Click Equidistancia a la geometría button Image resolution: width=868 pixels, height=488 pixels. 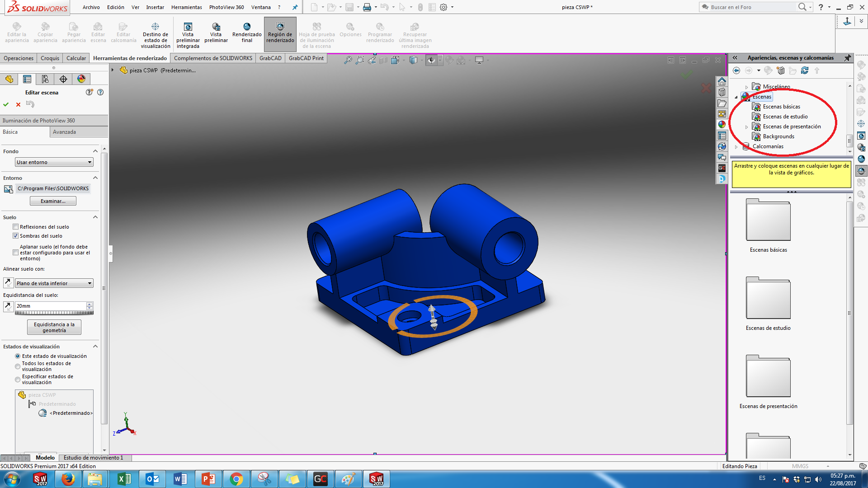point(54,327)
